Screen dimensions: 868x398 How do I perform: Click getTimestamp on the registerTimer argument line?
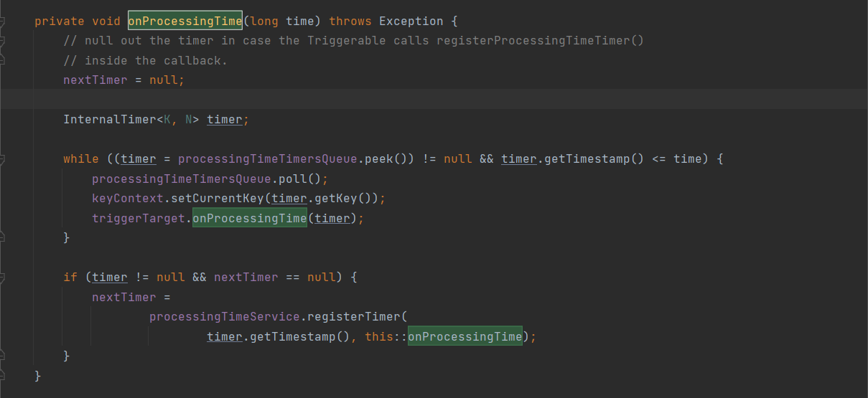click(293, 336)
